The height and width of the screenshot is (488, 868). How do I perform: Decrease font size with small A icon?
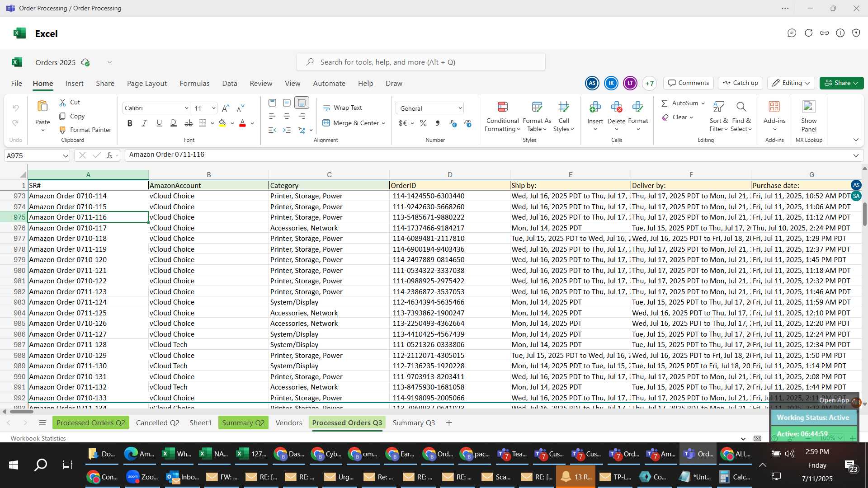click(241, 108)
